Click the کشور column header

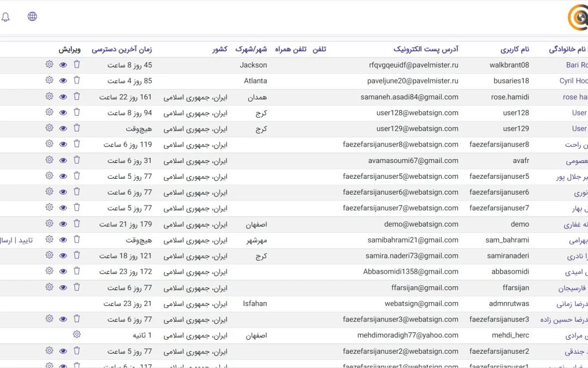(220, 50)
